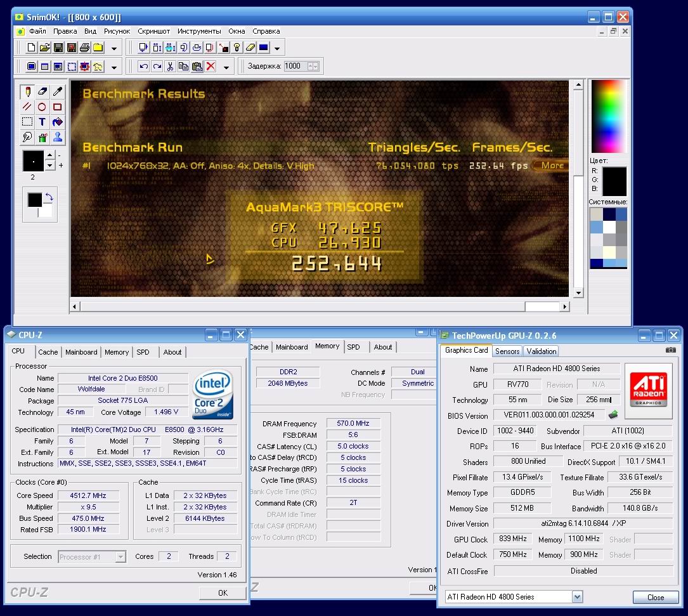Screen dimensions: 688x616
Task: Open the file toolbar overflow dropdown arrow
Action: coord(114,48)
